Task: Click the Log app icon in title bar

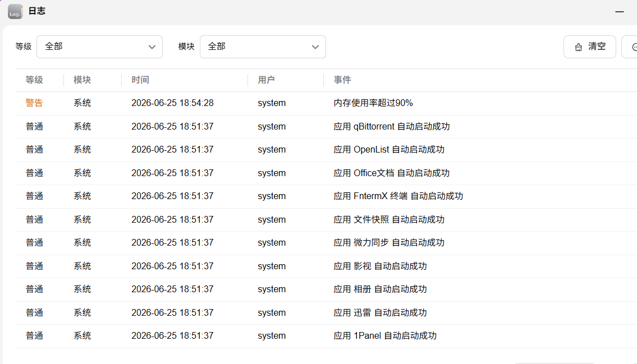Action: 15,11
